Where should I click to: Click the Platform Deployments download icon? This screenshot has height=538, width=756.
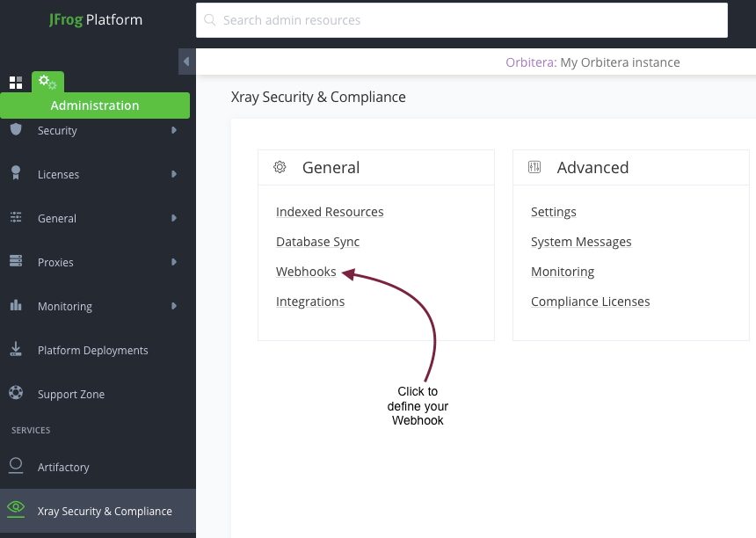[x=16, y=350]
